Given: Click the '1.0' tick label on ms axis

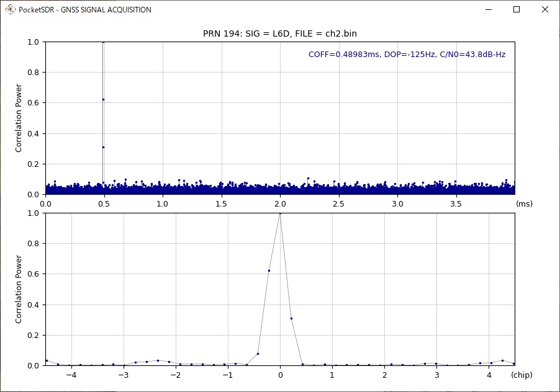Looking at the screenshot, I should [x=163, y=203].
